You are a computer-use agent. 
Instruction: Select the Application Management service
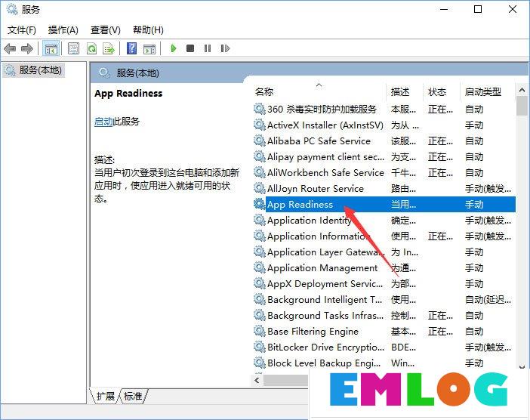click(384, 268)
